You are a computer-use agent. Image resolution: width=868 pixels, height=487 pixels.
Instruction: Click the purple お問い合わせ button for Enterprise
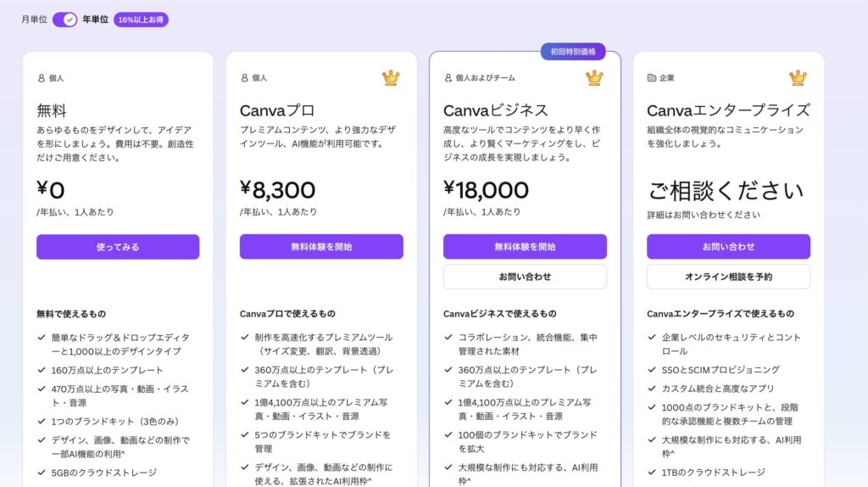728,247
